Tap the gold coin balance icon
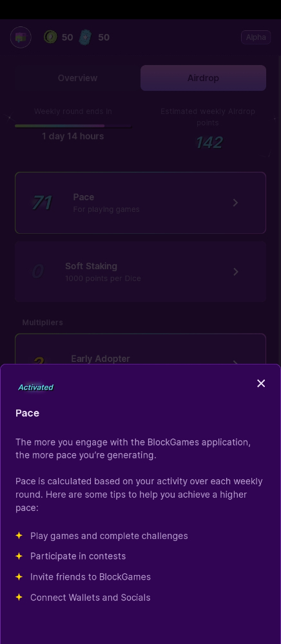Image resolution: width=281 pixels, height=644 pixels. [50, 37]
